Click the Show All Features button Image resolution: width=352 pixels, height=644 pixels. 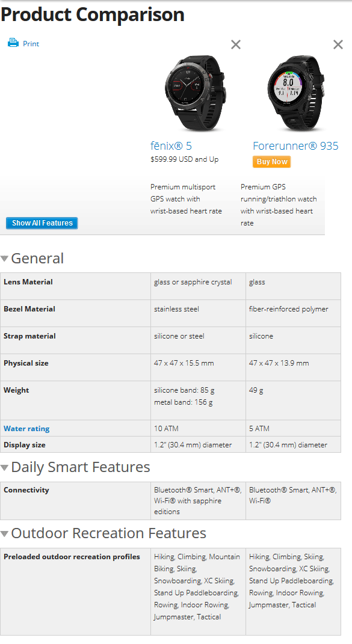pyautogui.click(x=42, y=223)
